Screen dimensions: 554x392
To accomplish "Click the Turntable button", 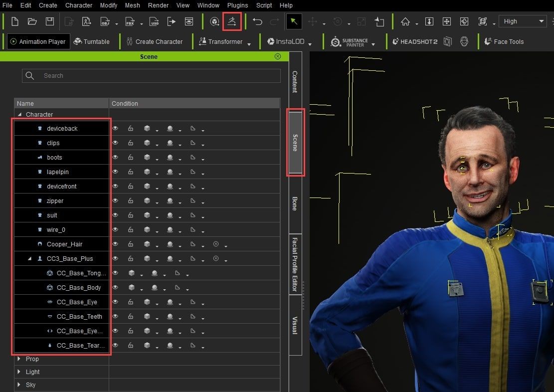I will pos(92,42).
